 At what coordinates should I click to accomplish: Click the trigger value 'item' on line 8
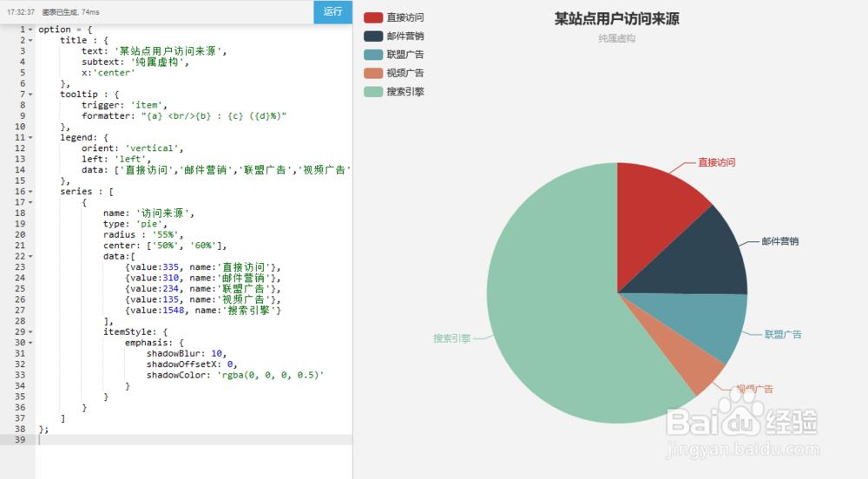click(x=146, y=105)
